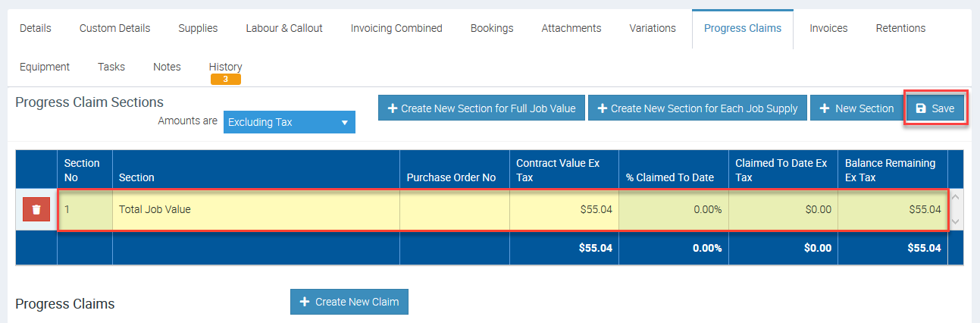Click New Section button
The width and height of the screenshot is (980, 323).
point(856,108)
